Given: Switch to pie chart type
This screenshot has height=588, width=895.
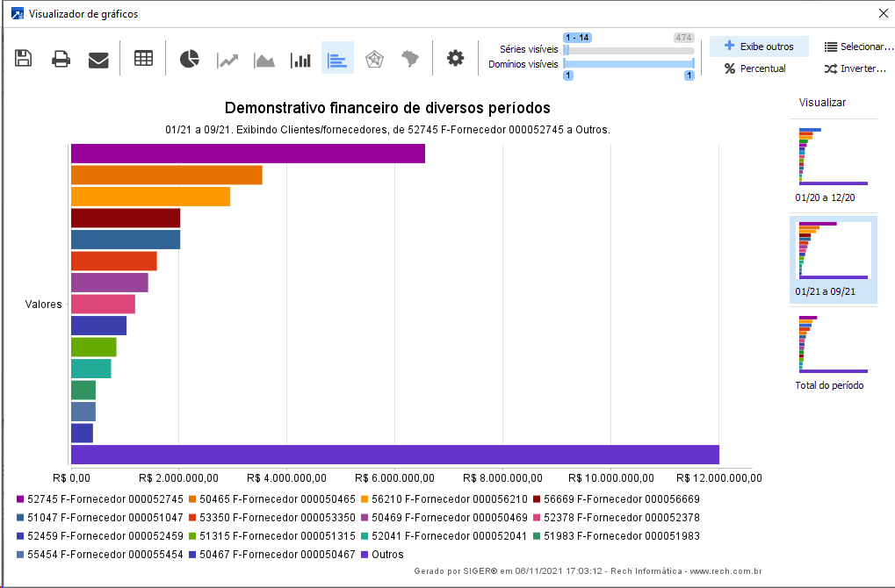Looking at the screenshot, I should pos(190,59).
